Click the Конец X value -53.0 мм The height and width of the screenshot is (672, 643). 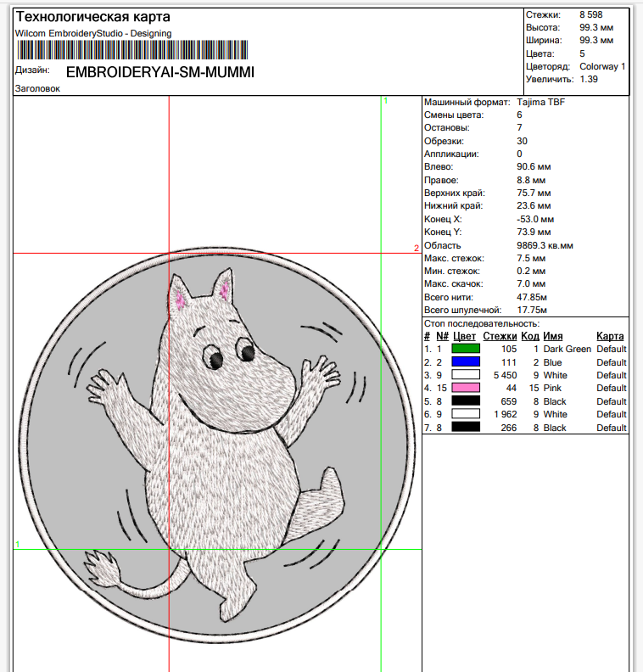pos(535,219)
